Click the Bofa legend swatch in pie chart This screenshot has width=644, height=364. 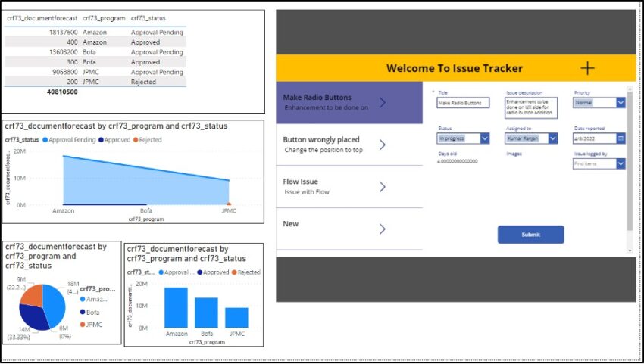83,312
